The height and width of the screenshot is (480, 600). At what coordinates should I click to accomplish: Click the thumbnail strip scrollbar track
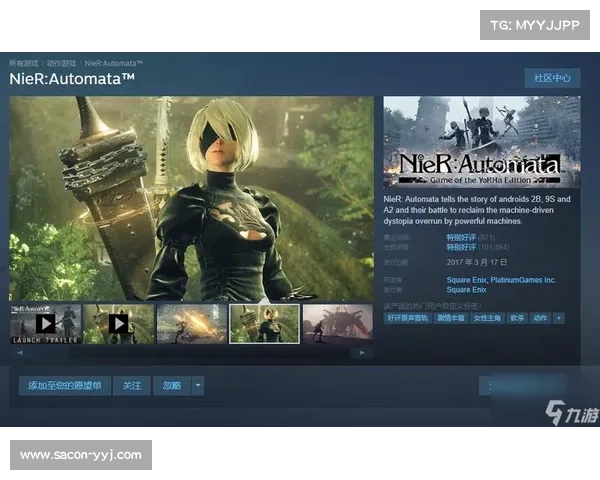click(x=190, y=352)
